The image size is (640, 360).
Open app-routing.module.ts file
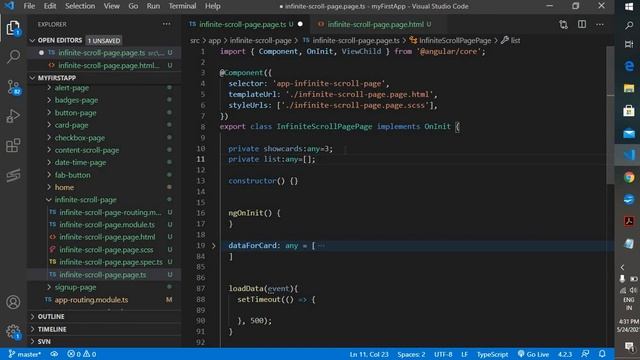[91, 300]
